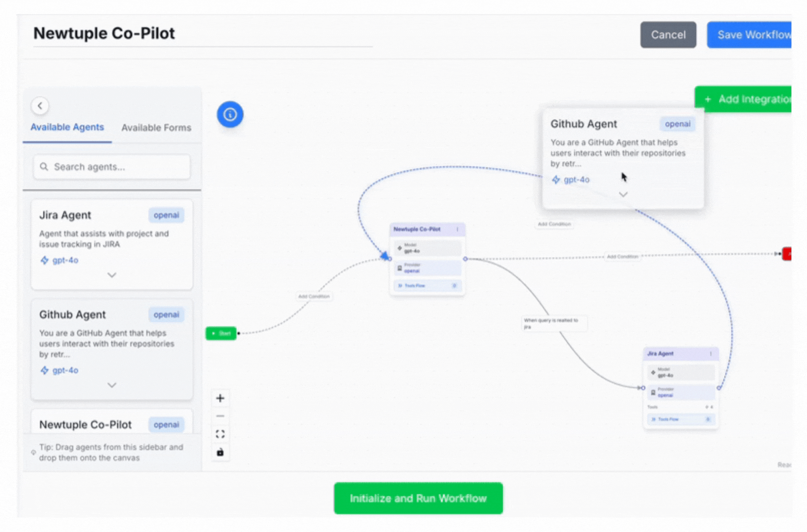Focus the Search agents input field
Screen dimensions: 807x532
coord(112,167)
